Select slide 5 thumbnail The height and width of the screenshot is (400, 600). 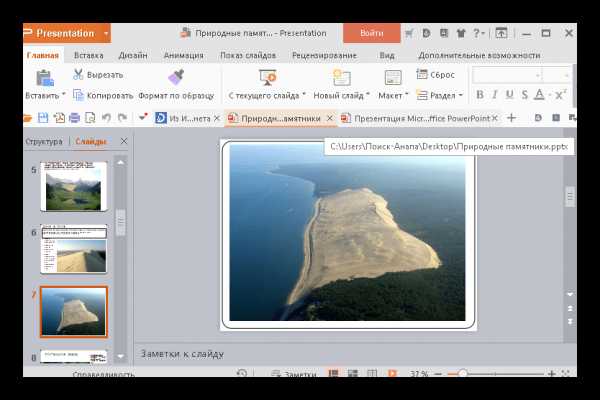[74, 186]
